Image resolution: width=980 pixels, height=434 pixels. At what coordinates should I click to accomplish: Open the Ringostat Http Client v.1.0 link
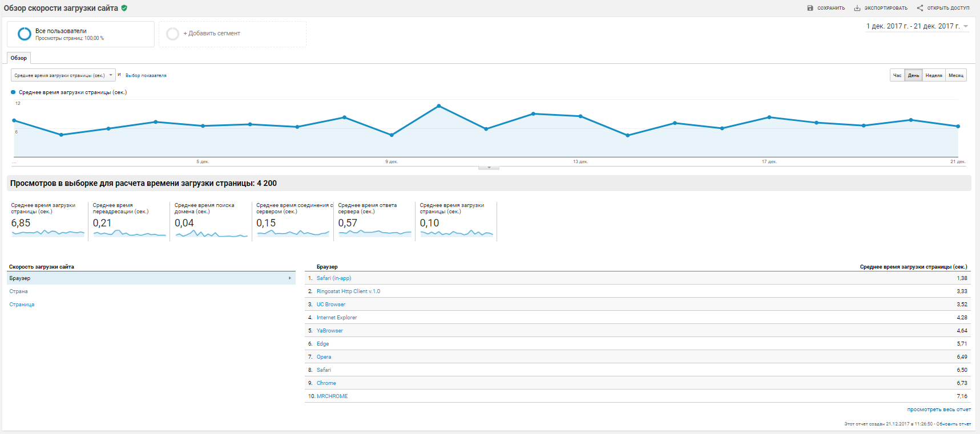pyautogui.click(x=348, y=291)
